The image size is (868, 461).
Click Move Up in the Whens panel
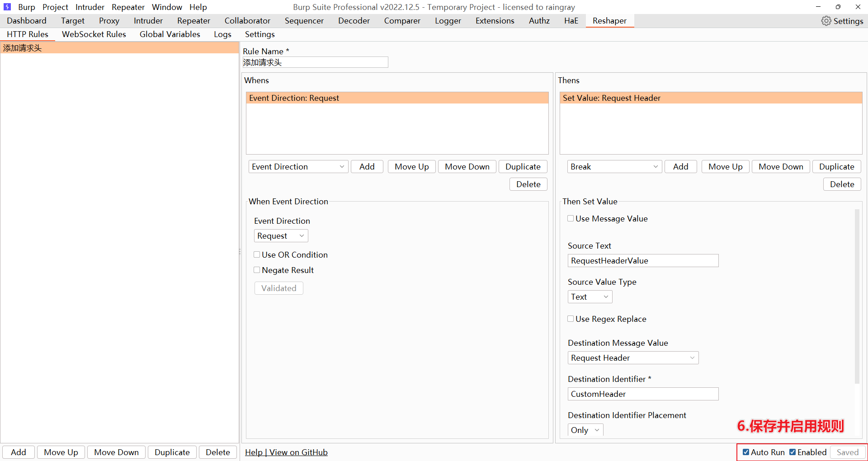pos(412,167)
